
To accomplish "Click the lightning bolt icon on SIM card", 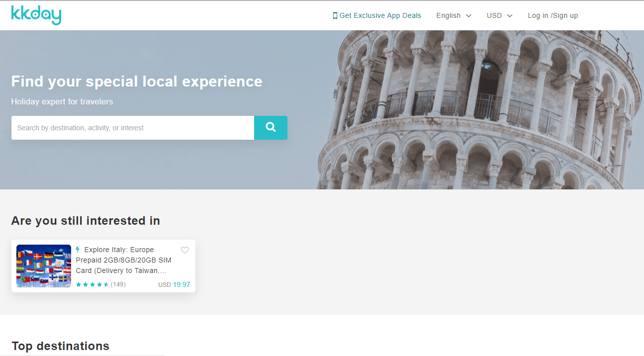I will (x=78, y=250).
